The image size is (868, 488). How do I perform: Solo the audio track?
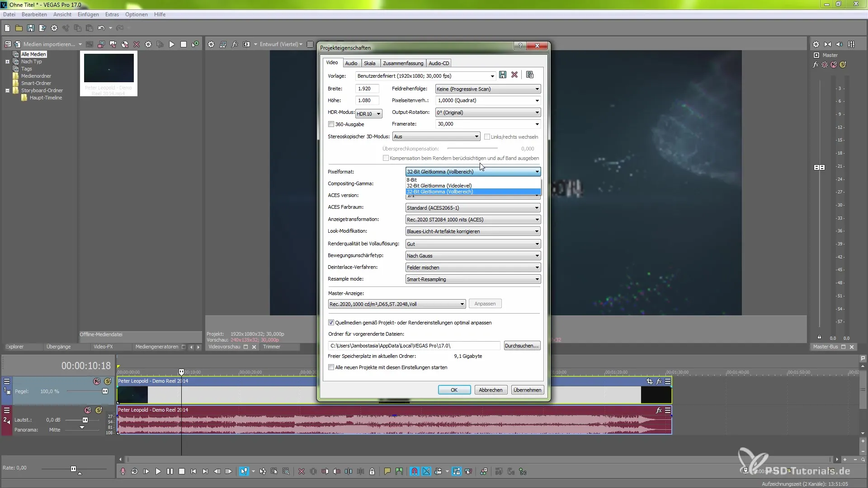point(99,410)
